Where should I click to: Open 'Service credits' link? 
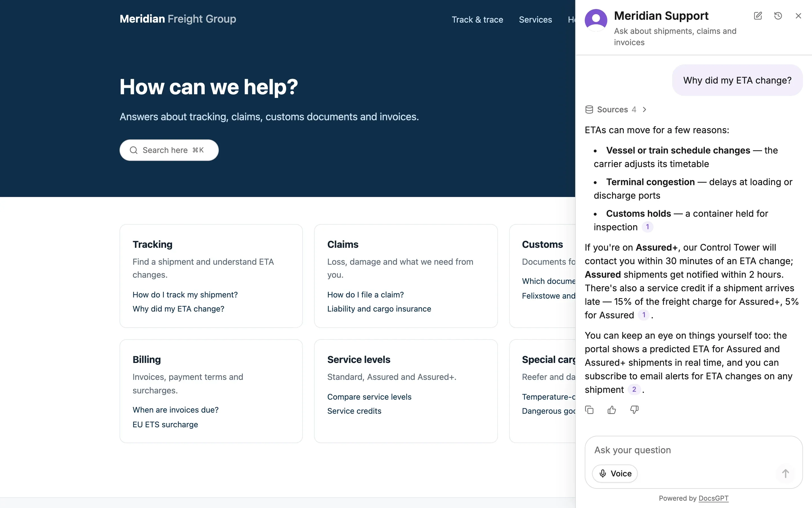(354, 411)
